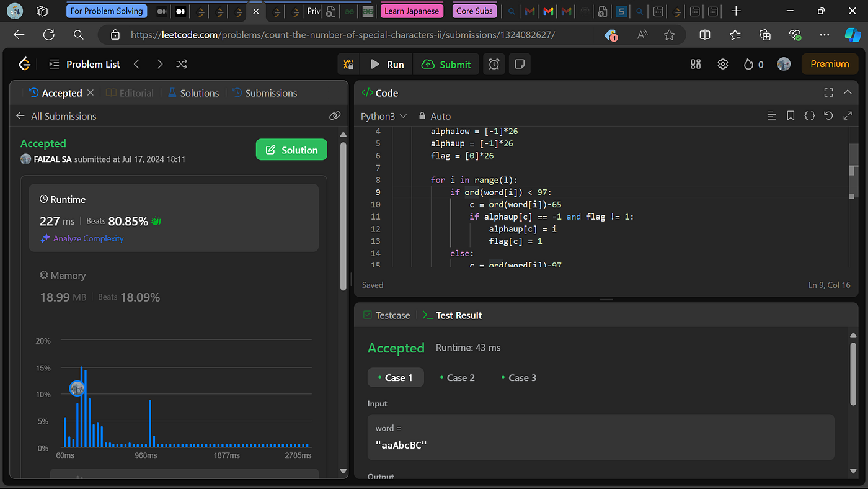Open LeetCode settings gear icon
This screenshot has width=868, height=489.
tap(722, 64)
